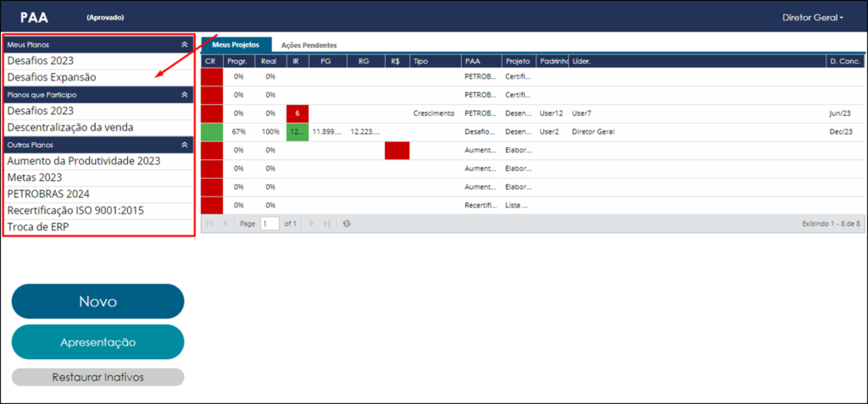This screenshot has height=404, width=868.
Task: Collapse the Meus Planos section
Action: coord(185,45)
